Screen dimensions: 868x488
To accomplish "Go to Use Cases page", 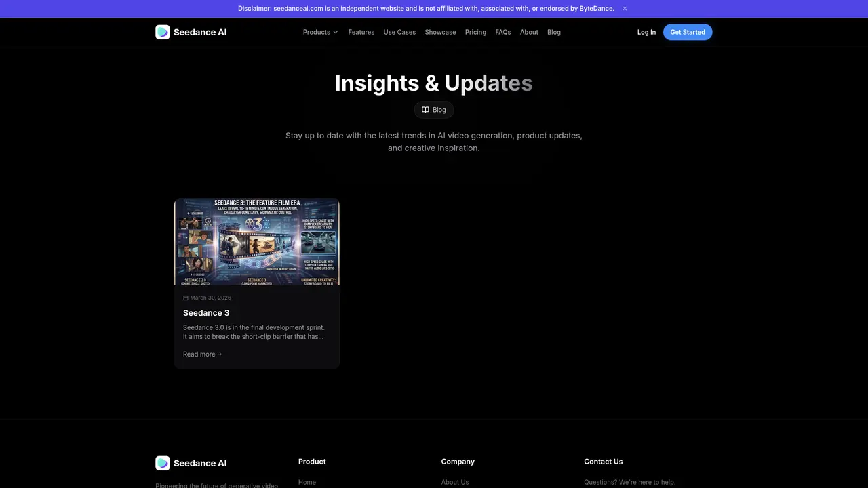I will (399, 32).
